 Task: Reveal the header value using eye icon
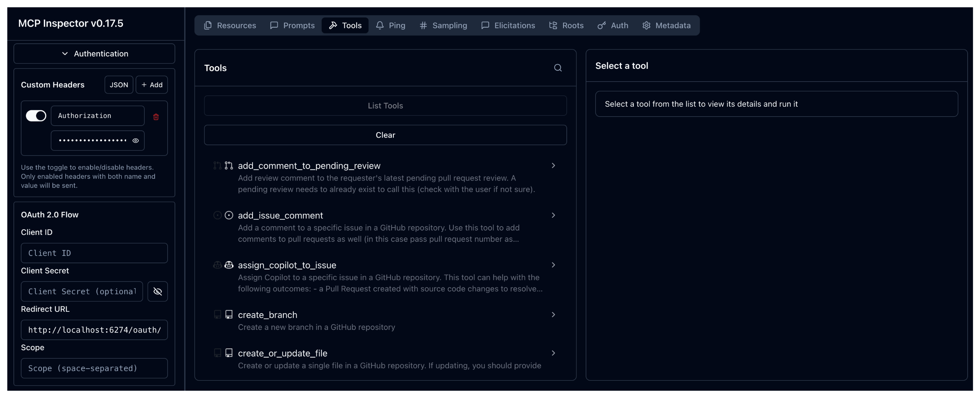click(136, 141)
